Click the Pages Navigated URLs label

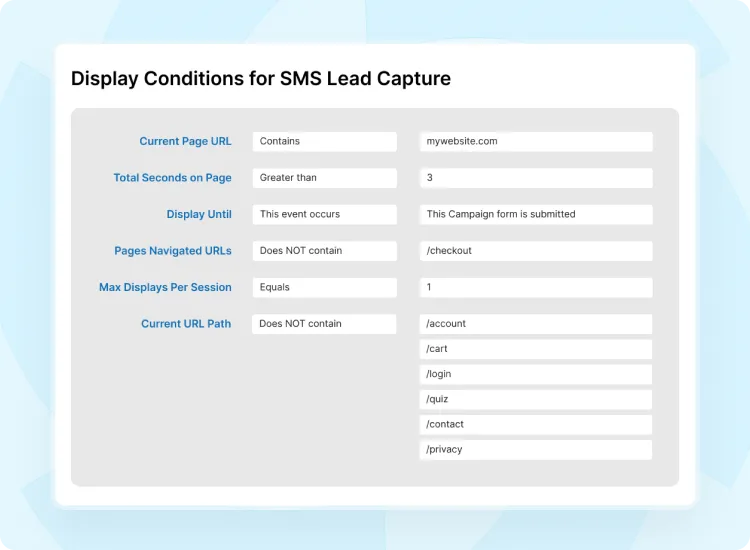coord(173,251)
